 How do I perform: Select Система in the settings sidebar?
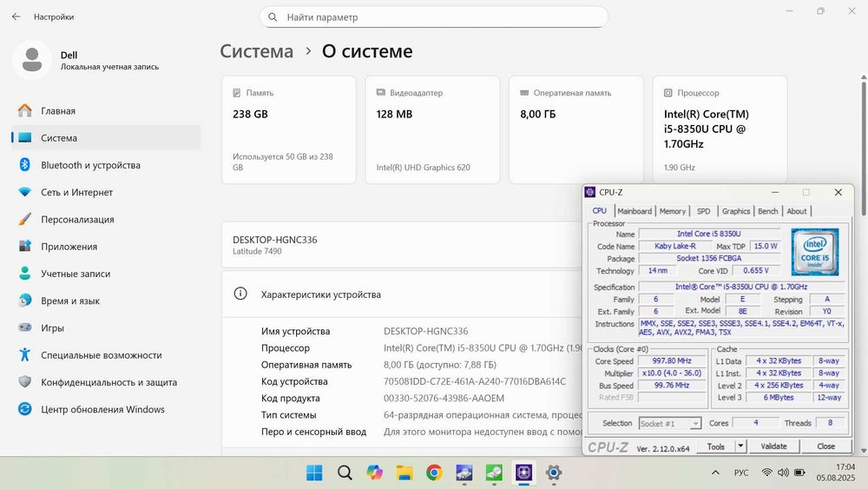[105, 138]
